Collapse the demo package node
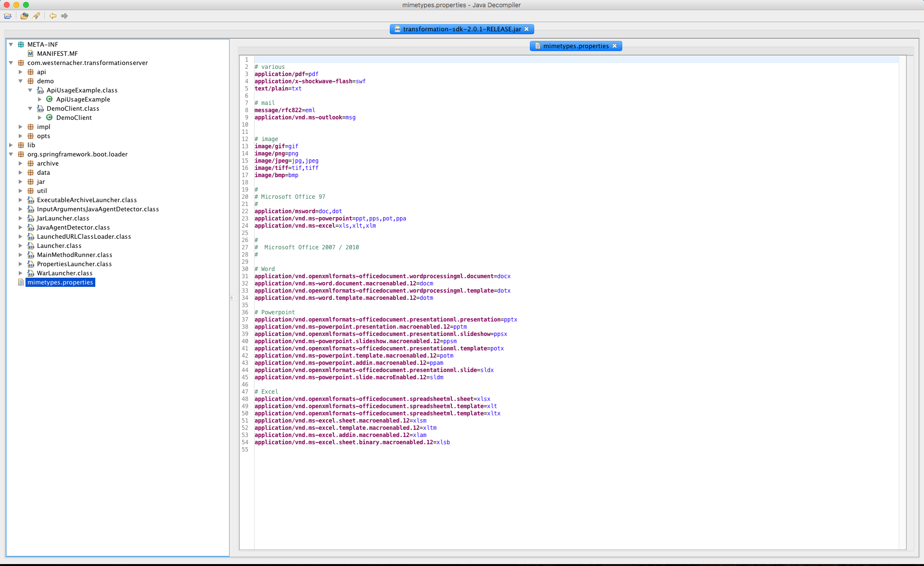The image size is (924, 566). tap(21, 81)
